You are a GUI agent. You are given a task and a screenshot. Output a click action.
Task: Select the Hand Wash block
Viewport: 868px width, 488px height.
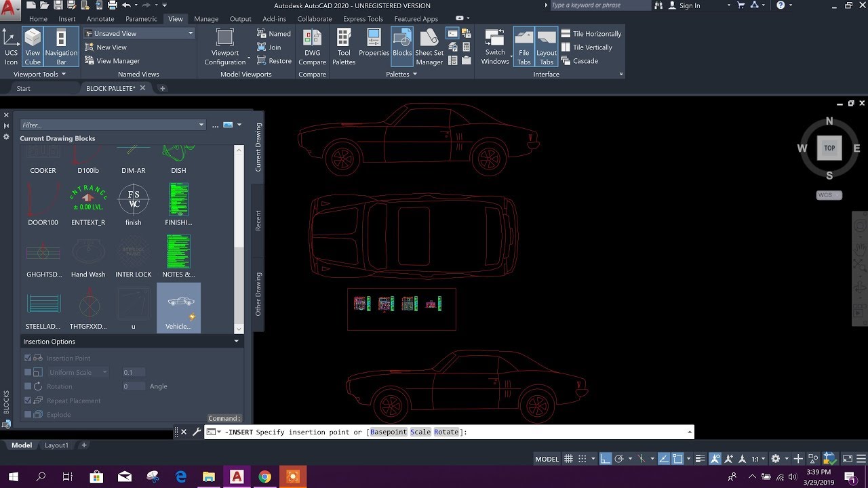click(88, 256)
